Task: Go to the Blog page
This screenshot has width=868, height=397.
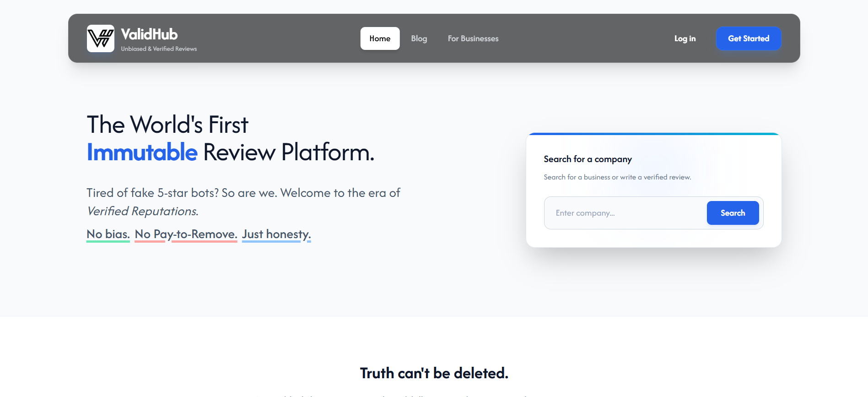Action: 419,38
